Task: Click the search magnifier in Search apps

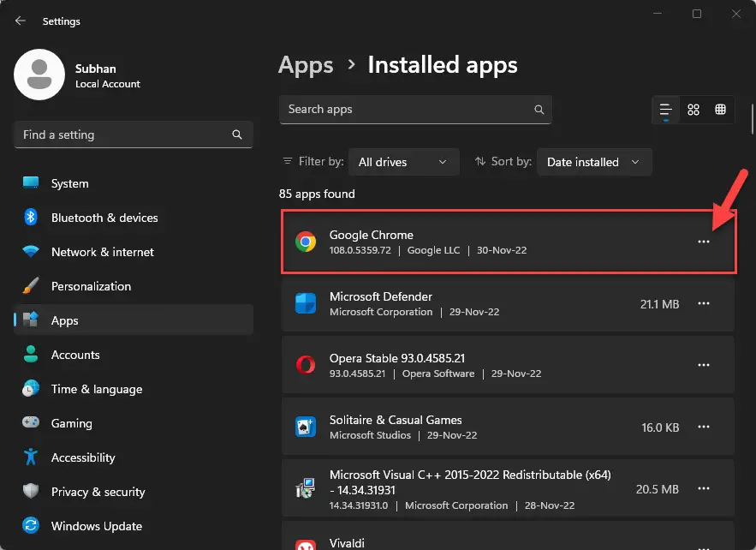Action: click(x=539, y=110)
